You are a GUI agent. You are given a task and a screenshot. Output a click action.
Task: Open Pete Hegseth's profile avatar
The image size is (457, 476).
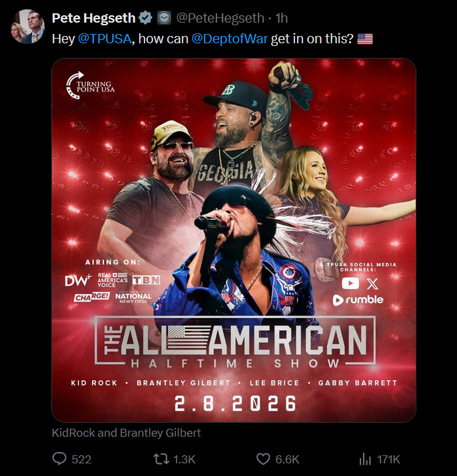click(27, 27)
